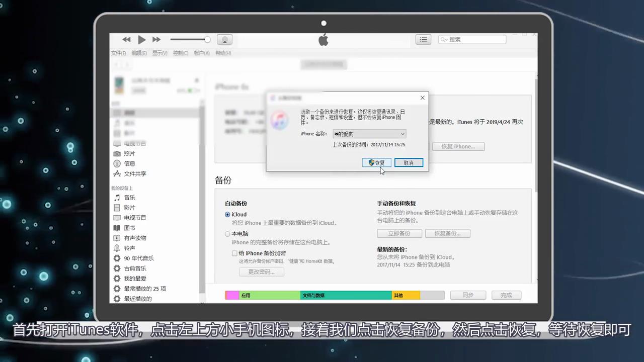Select 音乐 under 我的设备上

click(129, 198)
